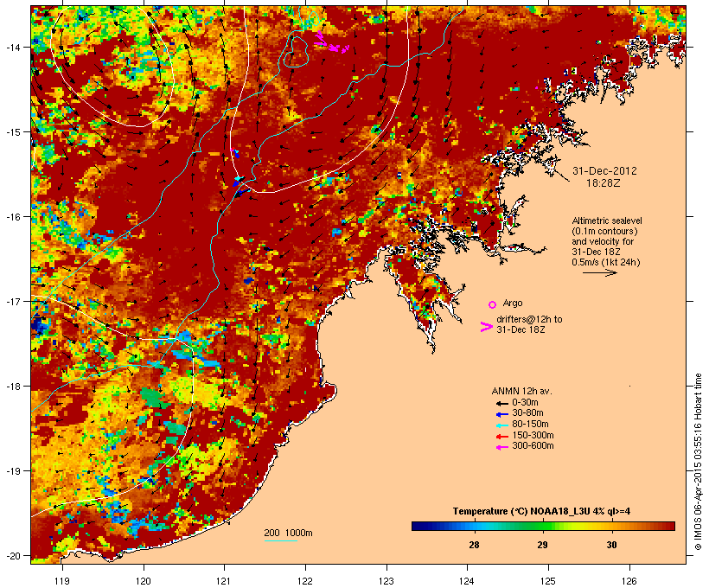Click the time label 18:28Z

[604, 183]
